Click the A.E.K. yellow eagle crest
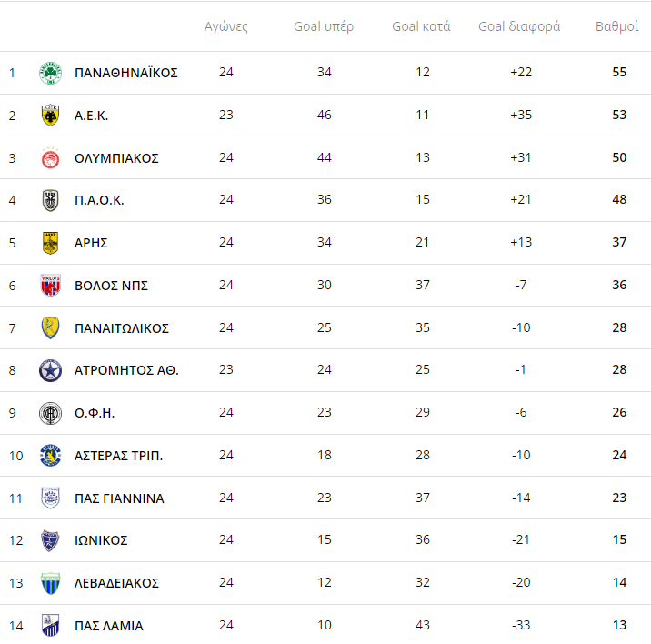 click(50, 116)
